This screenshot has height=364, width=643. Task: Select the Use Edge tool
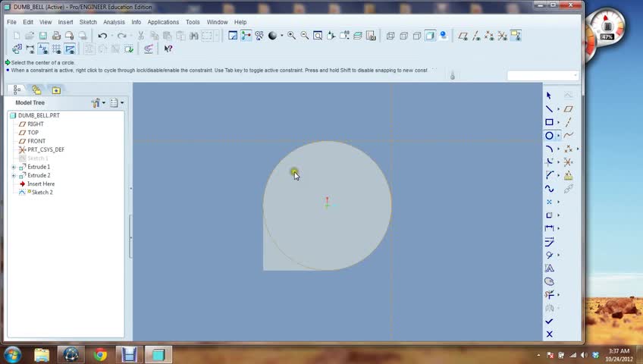[x=549, y=215]
